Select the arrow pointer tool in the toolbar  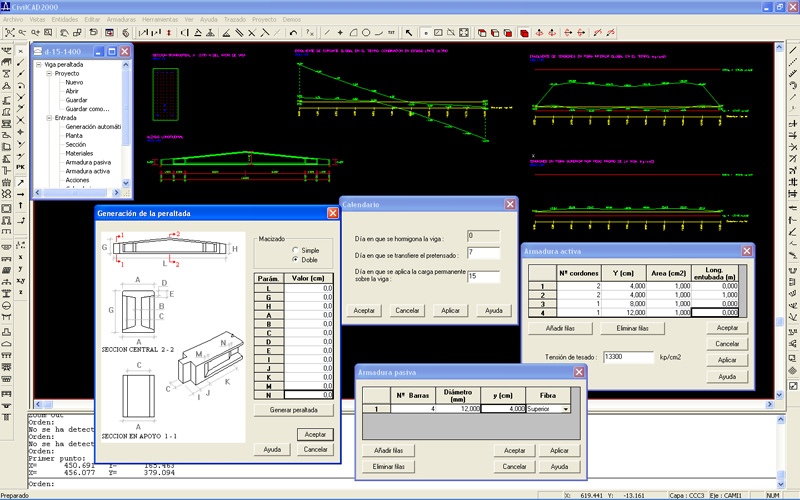pyautogui.click(x=408, y=33)
